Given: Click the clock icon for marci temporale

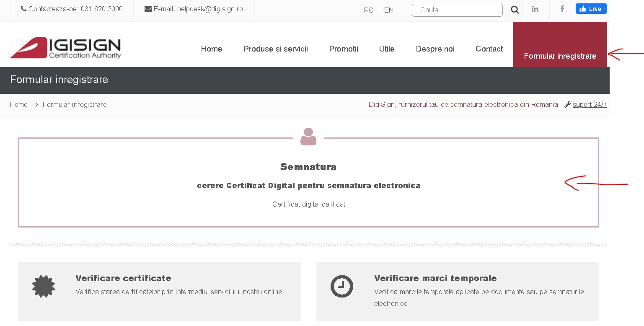Looking at the screenshot, I should click(x=342, y=287).
